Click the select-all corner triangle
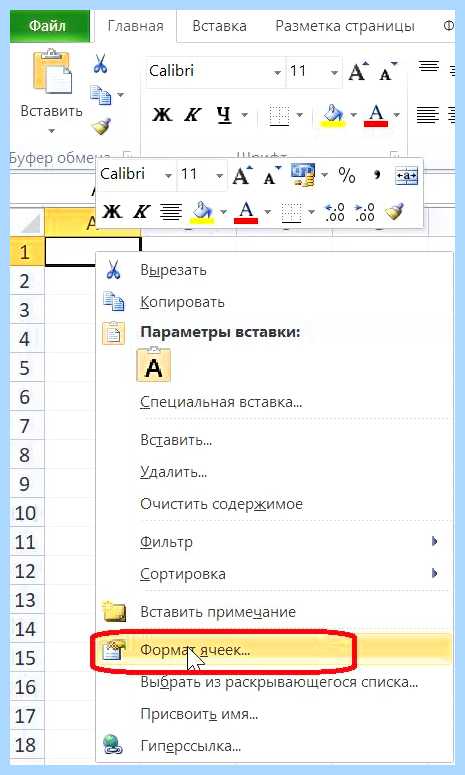The width and height of the screenshot is (465, 775). point(30,223)
